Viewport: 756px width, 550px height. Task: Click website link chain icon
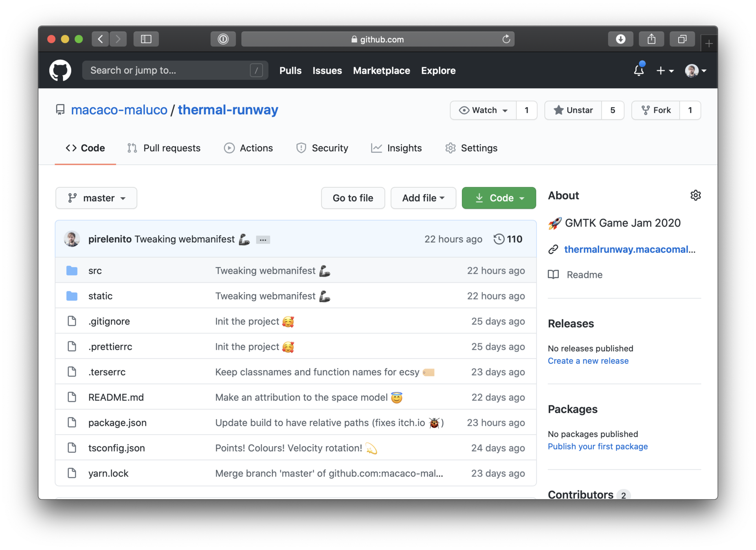click(x=553, y=249)
